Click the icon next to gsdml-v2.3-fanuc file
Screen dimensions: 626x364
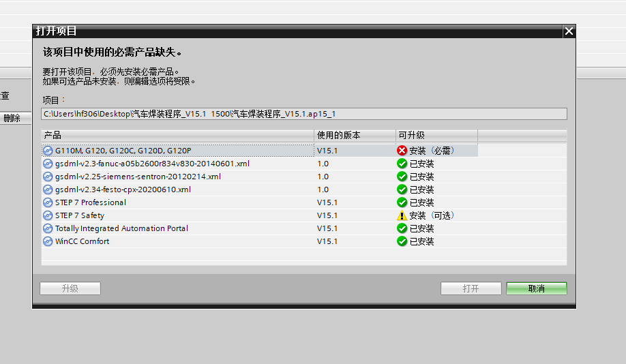click(x=48, y=164)
